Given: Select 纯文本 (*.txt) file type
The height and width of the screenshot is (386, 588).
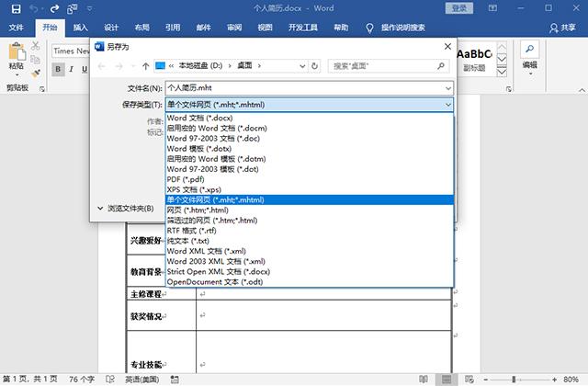Looking at the screenshot, I should (x=310, y=241).
